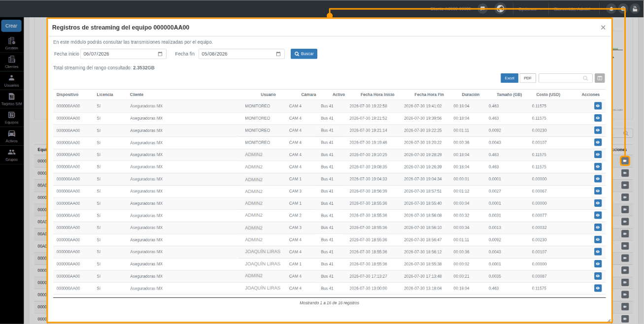
Task: Close the streaming records dialog
Action: (603, 28)
